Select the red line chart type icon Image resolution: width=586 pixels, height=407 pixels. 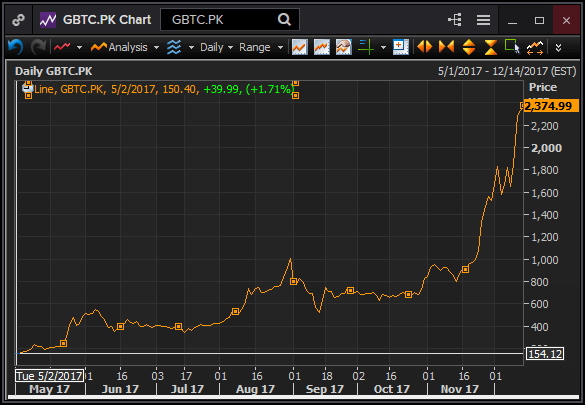pyautogui.click(x=62, y=47)
